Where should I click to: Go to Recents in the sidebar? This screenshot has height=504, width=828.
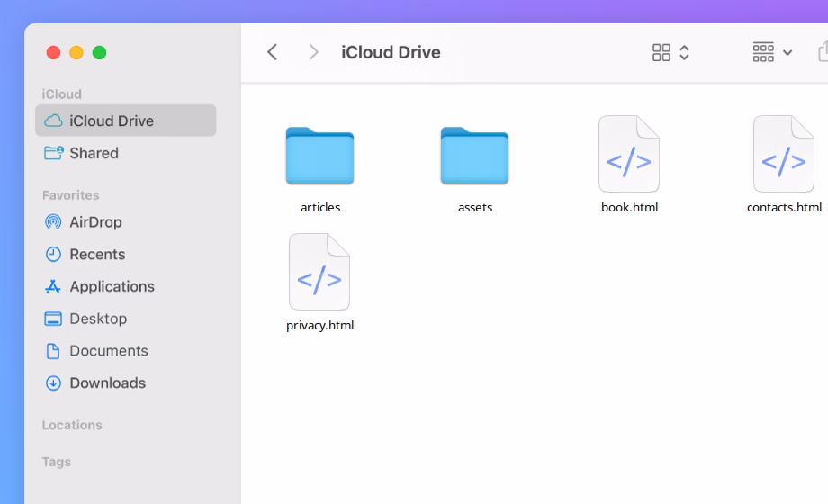click(97, 255)
